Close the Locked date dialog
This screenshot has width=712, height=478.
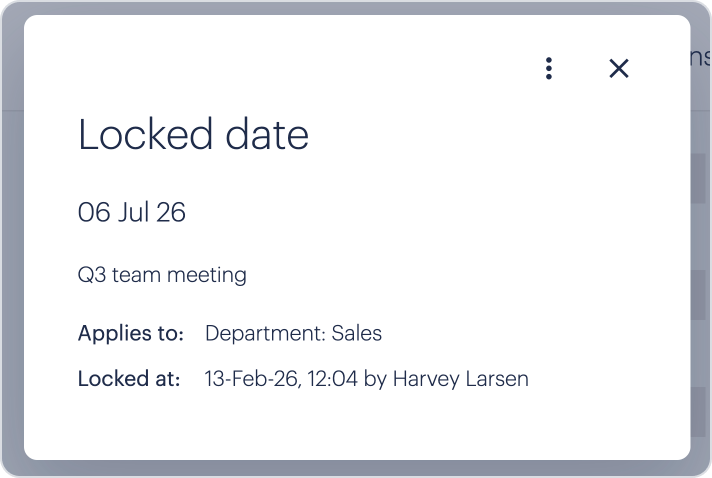click(619, 68)
